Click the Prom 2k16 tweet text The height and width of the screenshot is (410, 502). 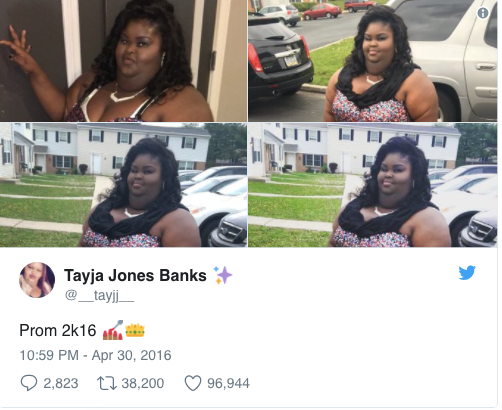(58, 331)
